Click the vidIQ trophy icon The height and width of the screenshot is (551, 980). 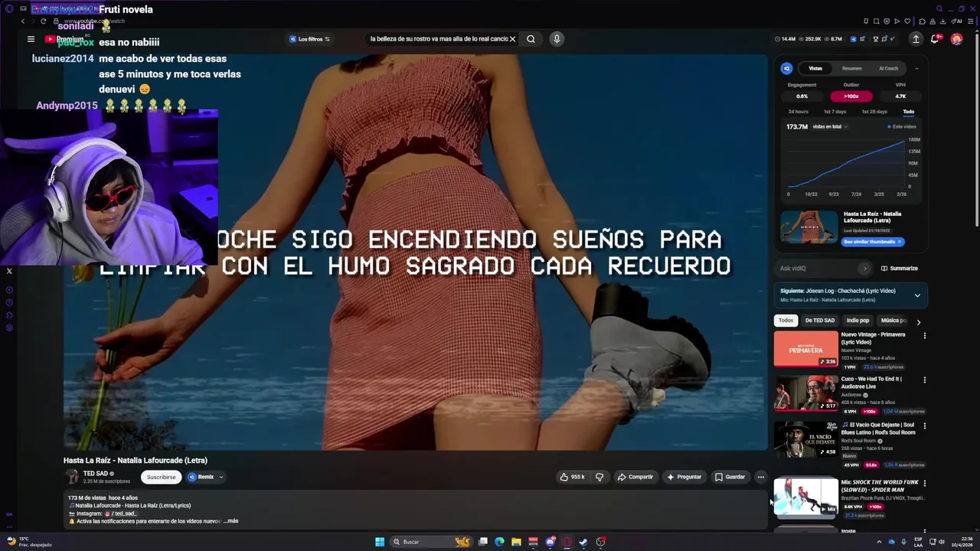tap(875, 39)
